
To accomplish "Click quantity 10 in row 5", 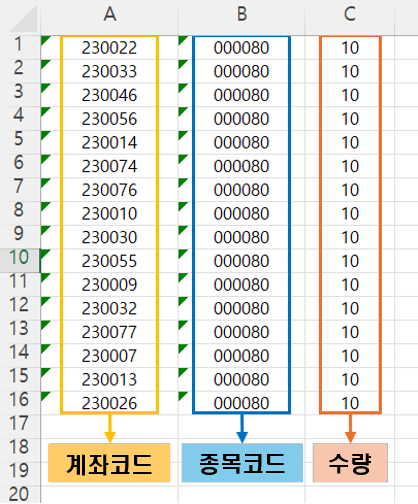I will 350,142.
